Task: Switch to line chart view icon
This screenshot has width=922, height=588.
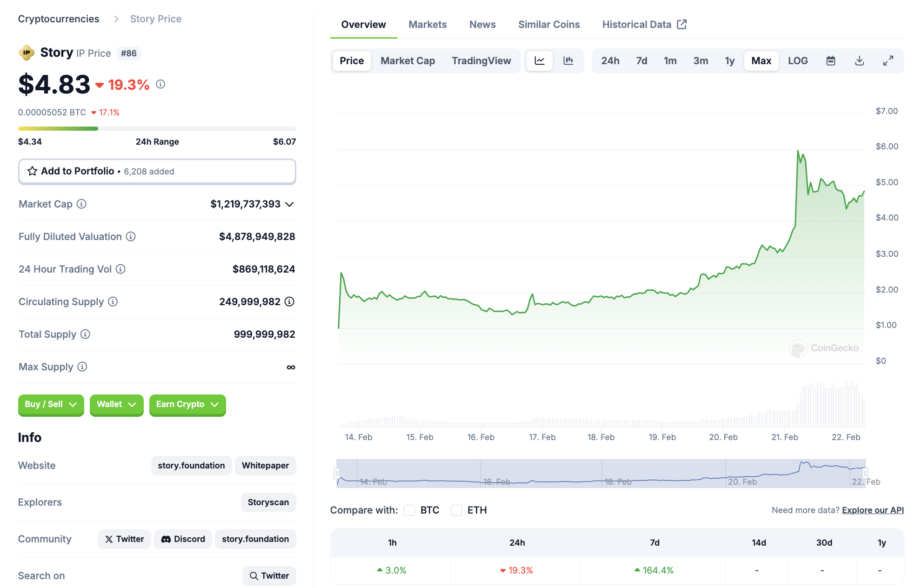Action: click(x=540, y=61)
